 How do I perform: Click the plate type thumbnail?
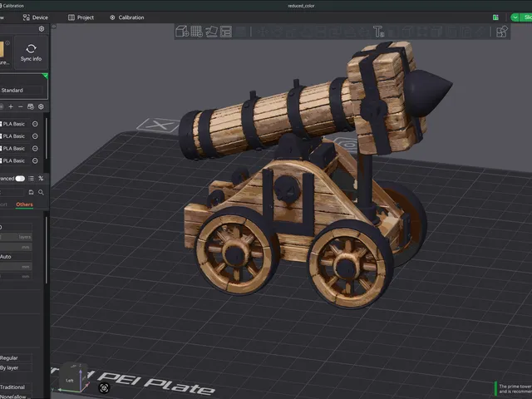tap(2, 50)
